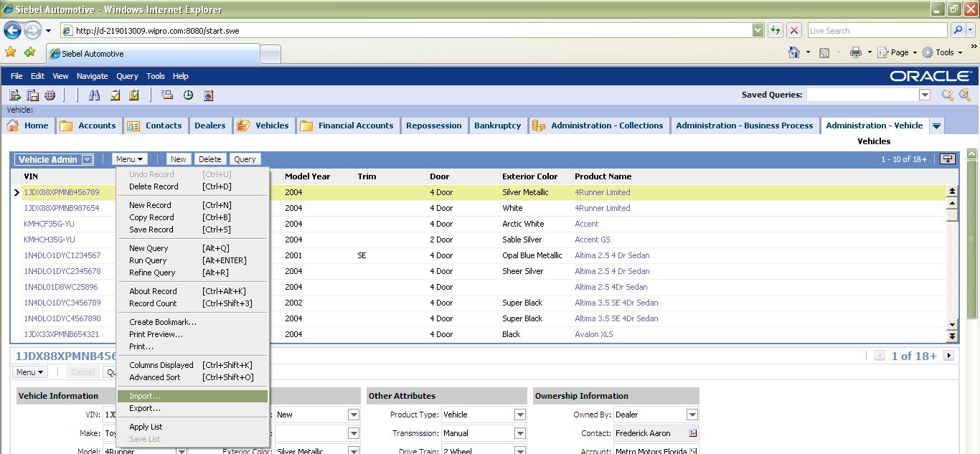Open the browser address bar dropdown

click(758, 30)
